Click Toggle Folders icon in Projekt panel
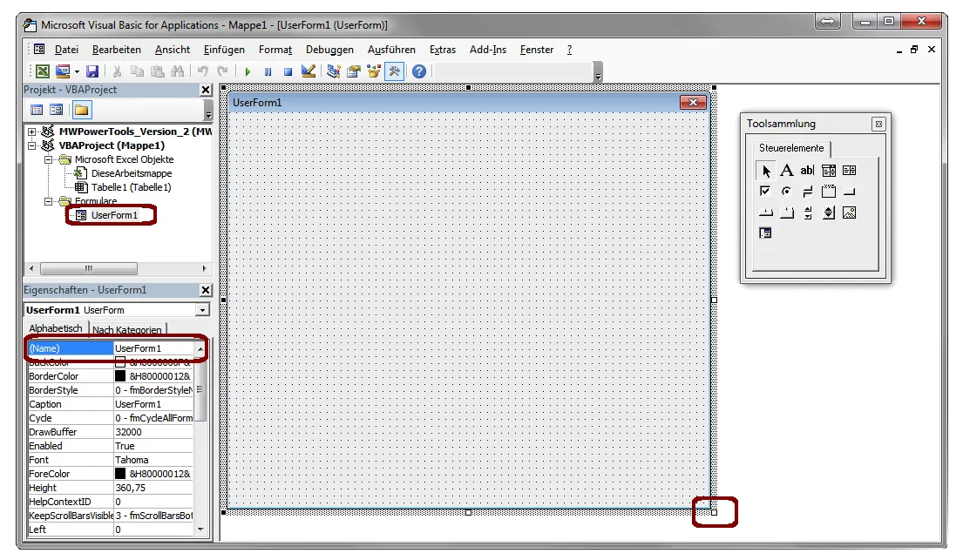Screen dimensions: 963x560 pyautogui.click(x=81, y=110)
